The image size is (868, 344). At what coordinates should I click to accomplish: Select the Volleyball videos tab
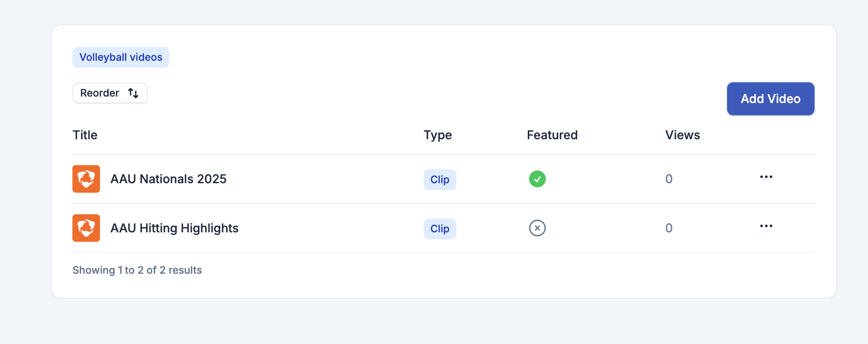[121, 57]
